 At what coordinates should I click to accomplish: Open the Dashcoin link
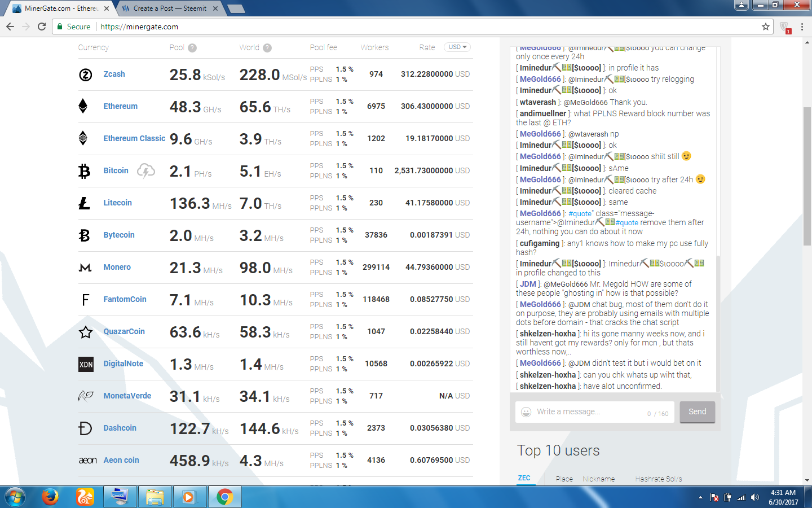click(x=120, y=428)
